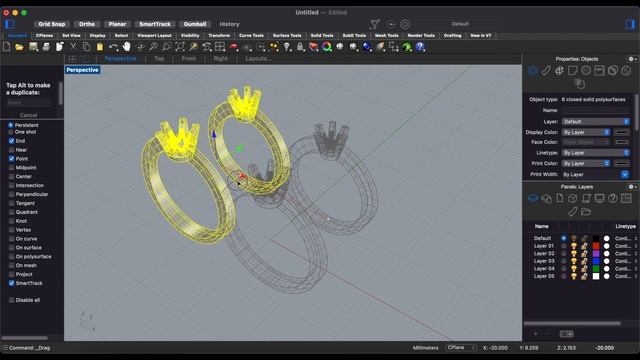This screenshot has width=640, height=360.
Task: Open the Materials brush icon in Properties
Action: 546,71
